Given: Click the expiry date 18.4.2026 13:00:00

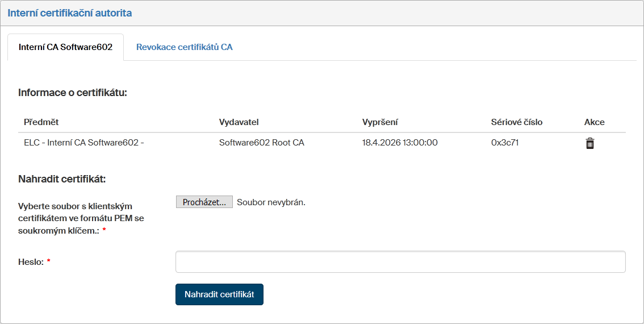Looking at the screenshot, I should point(400,143).
